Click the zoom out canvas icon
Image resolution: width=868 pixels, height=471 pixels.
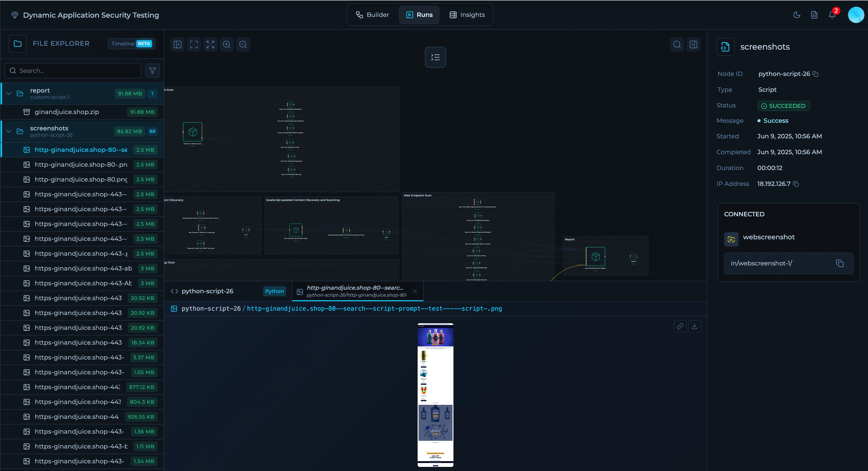pos(243,44)
